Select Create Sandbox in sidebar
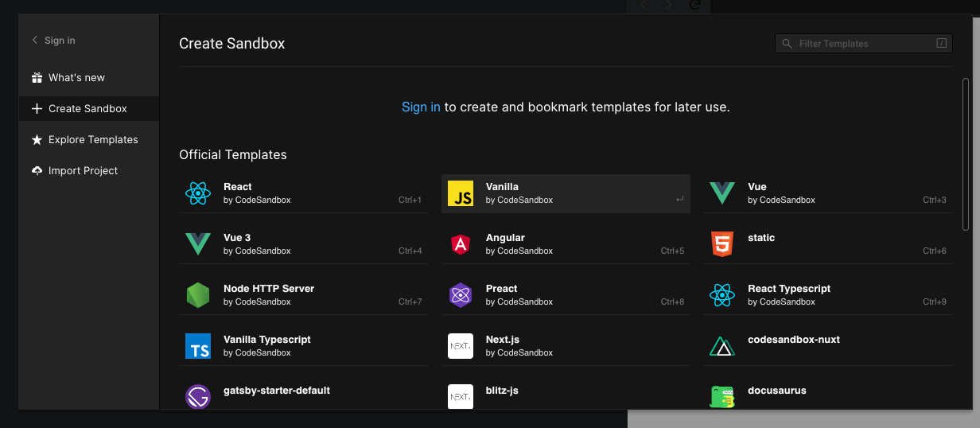Viewport: 980px width, 428px height. 87,109
